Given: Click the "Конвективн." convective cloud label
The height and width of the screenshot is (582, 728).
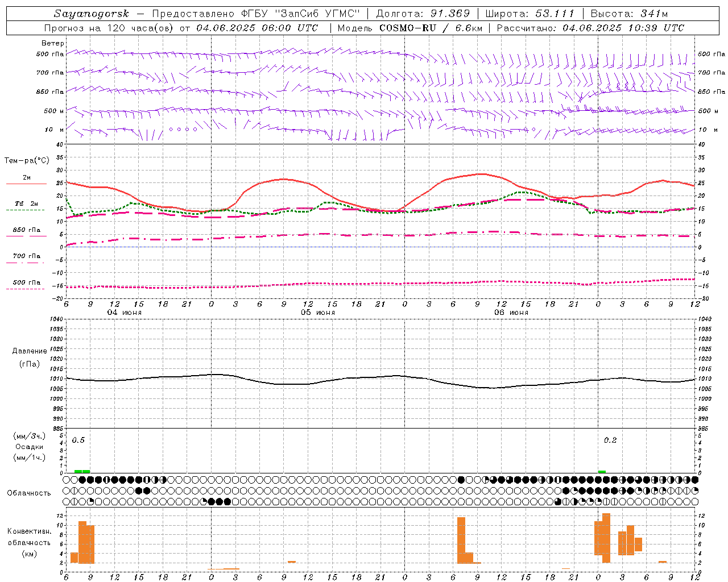Looking at the screenshot, I should point(30,531).
